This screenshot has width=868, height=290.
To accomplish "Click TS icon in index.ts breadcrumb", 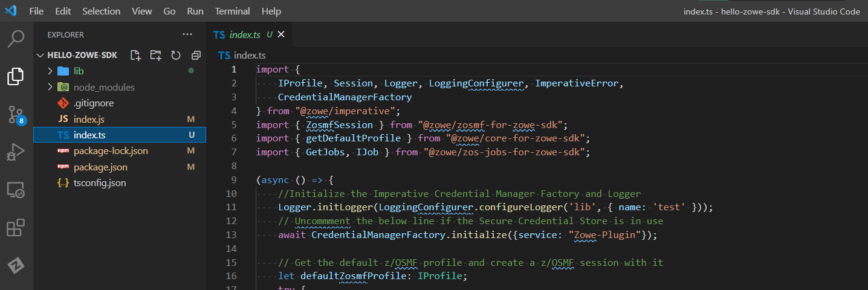I will (224, 56).
